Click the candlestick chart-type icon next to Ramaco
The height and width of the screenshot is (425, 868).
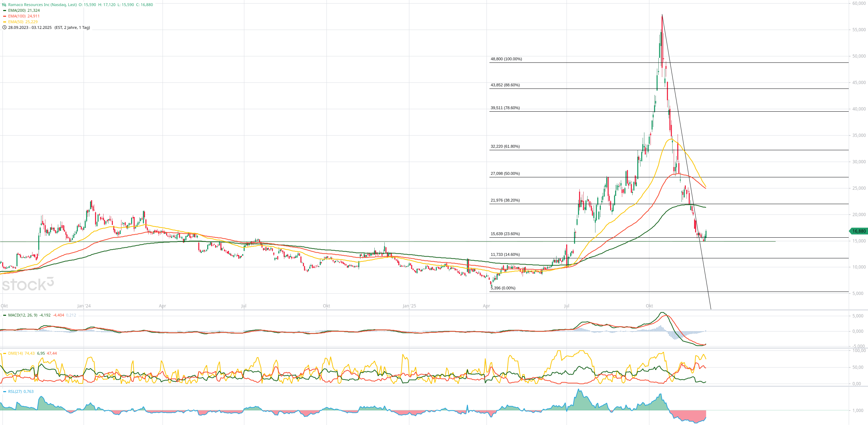4,5
